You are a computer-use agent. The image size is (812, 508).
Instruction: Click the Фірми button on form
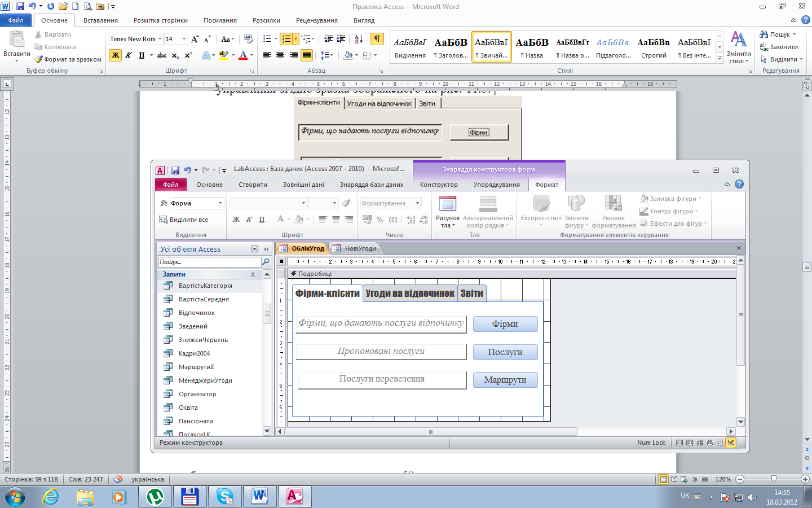[x=505, y=324]
